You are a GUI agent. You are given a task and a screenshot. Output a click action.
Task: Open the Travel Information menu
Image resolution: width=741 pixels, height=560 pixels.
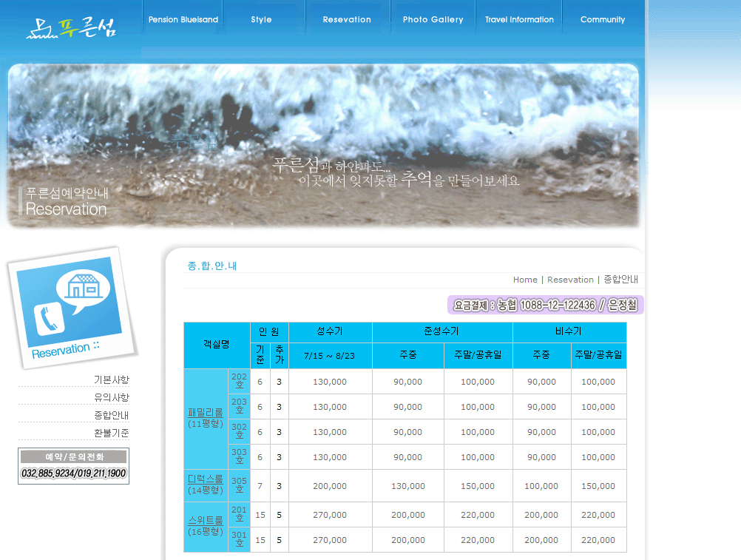(519, 19)
